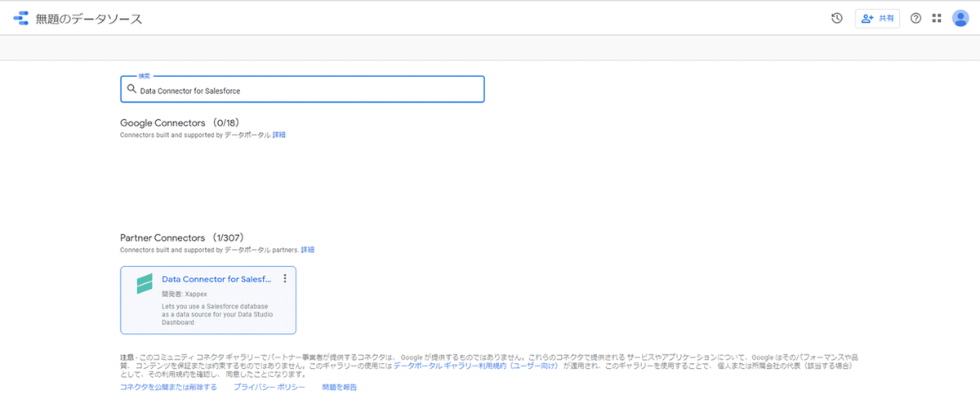Viewport: 980px width, 417px height.
Task: Click the Partner Connectors (1/307) heading
Action: tap(182, 237)
